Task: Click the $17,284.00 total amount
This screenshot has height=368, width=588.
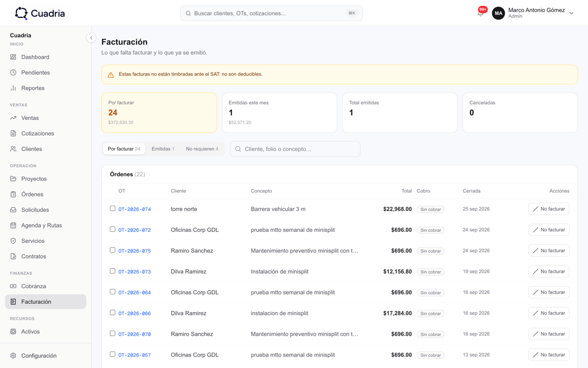Action: point(397,313)
